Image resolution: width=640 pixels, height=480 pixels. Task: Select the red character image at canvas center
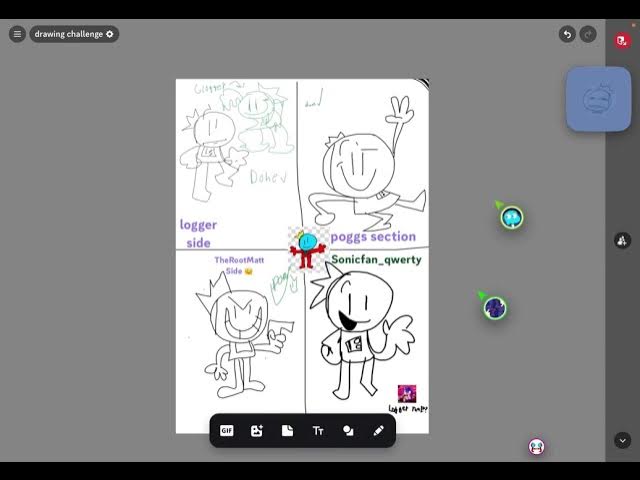tap(310, 248)
